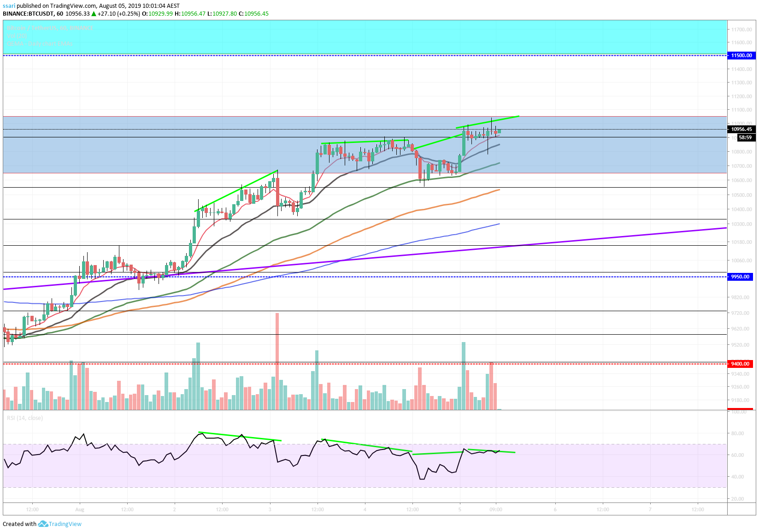
Task: Click the 'Created with' footer text
Action: (x=19, y=524)
